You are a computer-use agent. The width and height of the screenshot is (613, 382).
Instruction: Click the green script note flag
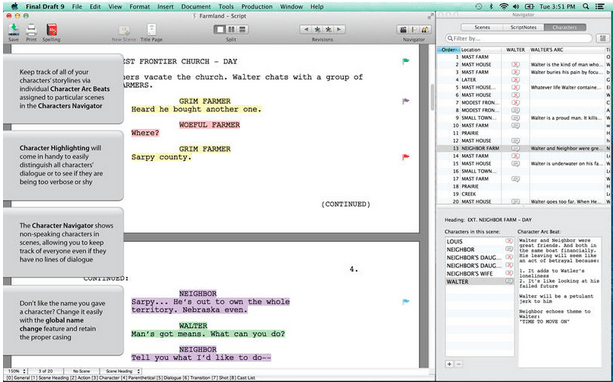pos(406,61)
